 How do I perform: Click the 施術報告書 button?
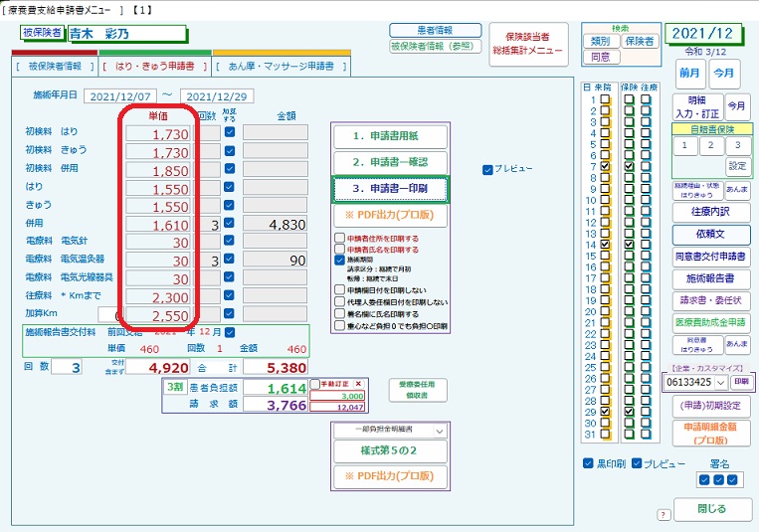tap(710, 278)
